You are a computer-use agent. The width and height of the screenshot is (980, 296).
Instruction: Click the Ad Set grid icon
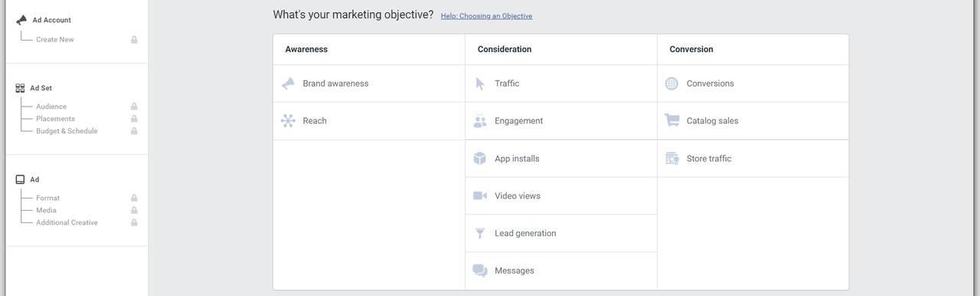20,88
